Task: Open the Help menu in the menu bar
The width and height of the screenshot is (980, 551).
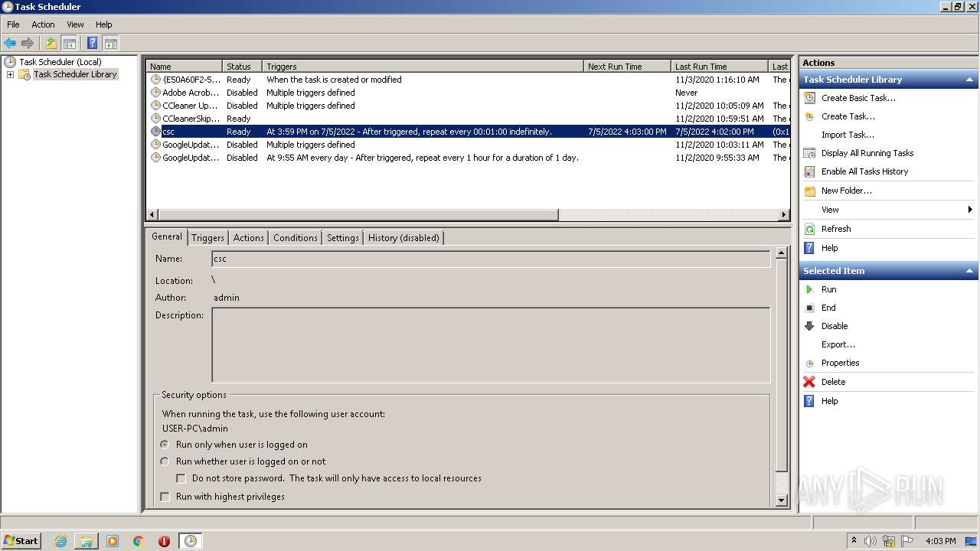Action: [x=103, y=24]
